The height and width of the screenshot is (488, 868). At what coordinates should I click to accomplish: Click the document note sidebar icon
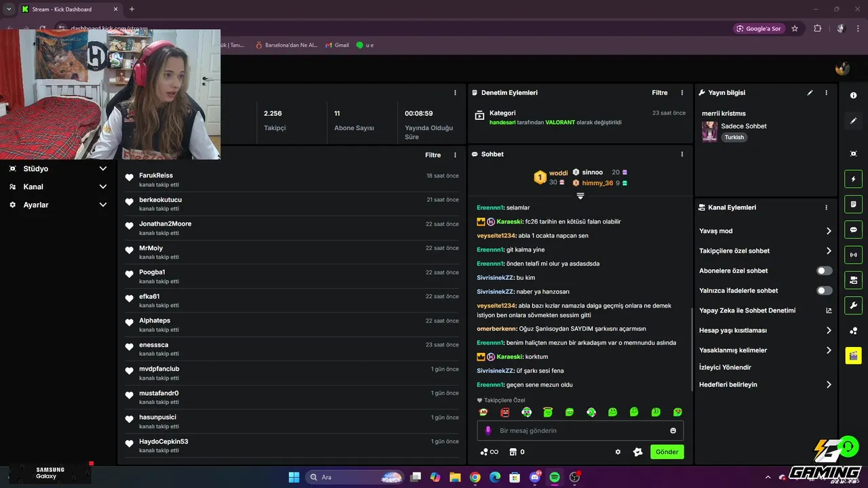pos(853,204)
